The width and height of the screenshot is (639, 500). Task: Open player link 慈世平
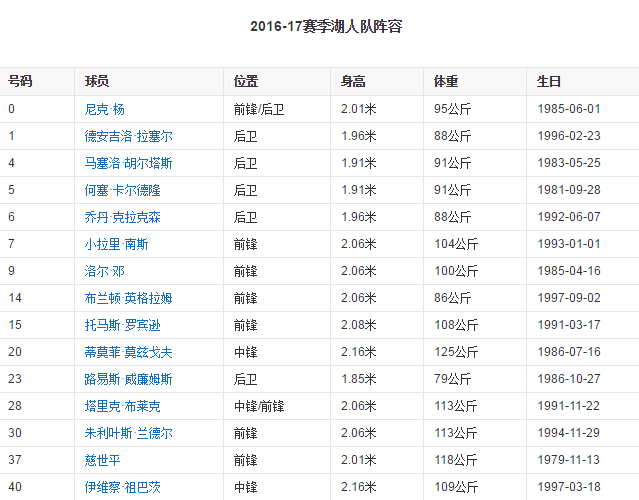coord(102,460)
